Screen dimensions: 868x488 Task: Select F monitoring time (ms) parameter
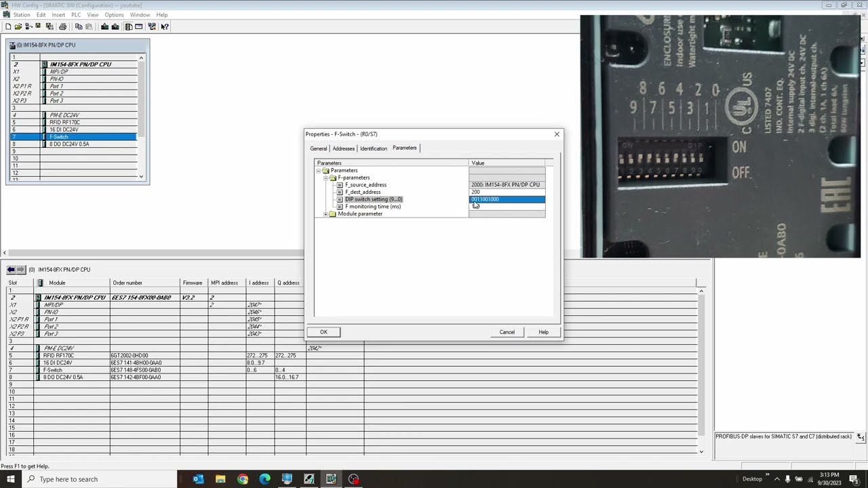pos(373,207)
